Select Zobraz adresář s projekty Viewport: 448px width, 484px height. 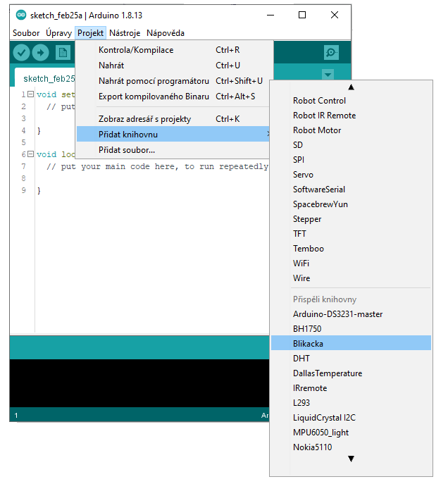pos(174,119)
